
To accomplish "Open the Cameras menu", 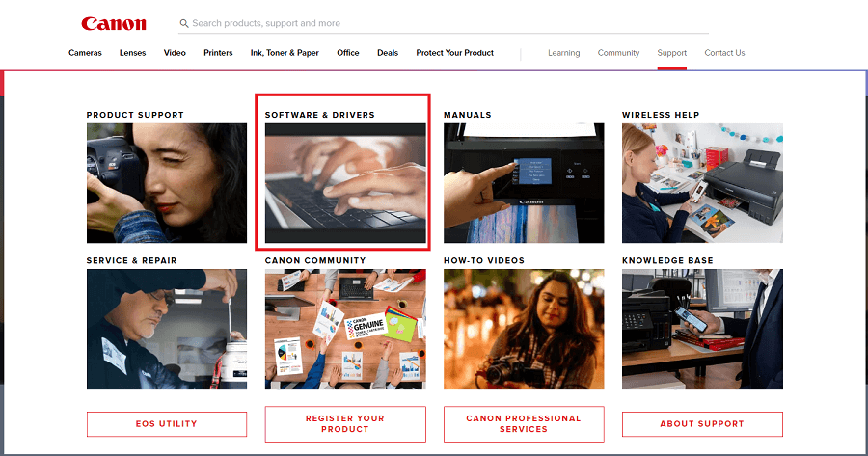I will pos(85,53).
